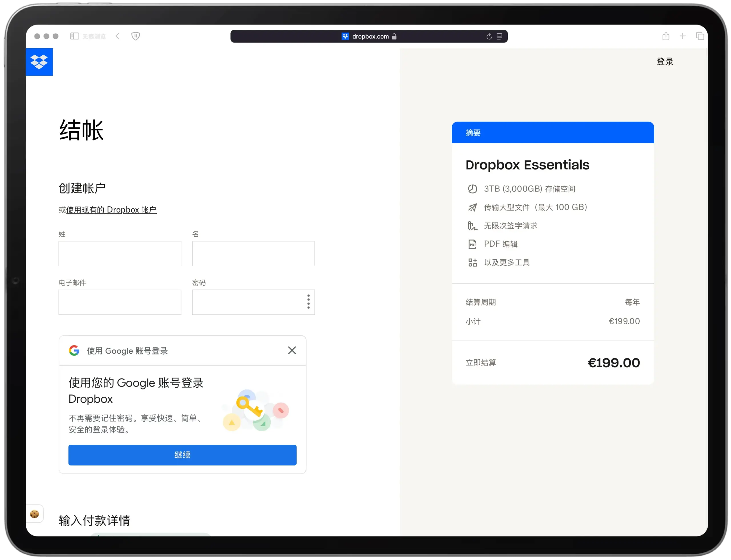
Task: Click the 创建帐户 section heading
Action: click(x=82, y=188)
